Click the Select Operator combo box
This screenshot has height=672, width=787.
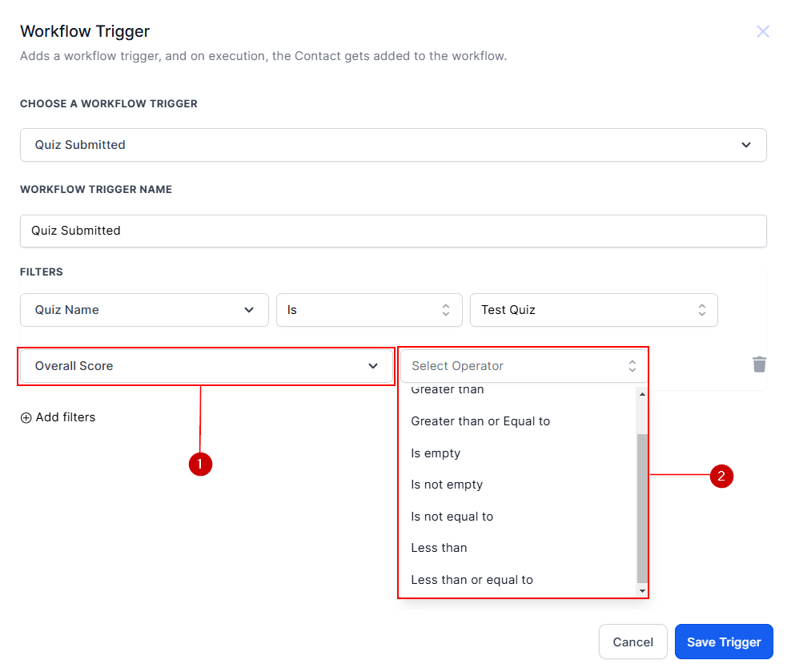point(523,366)
